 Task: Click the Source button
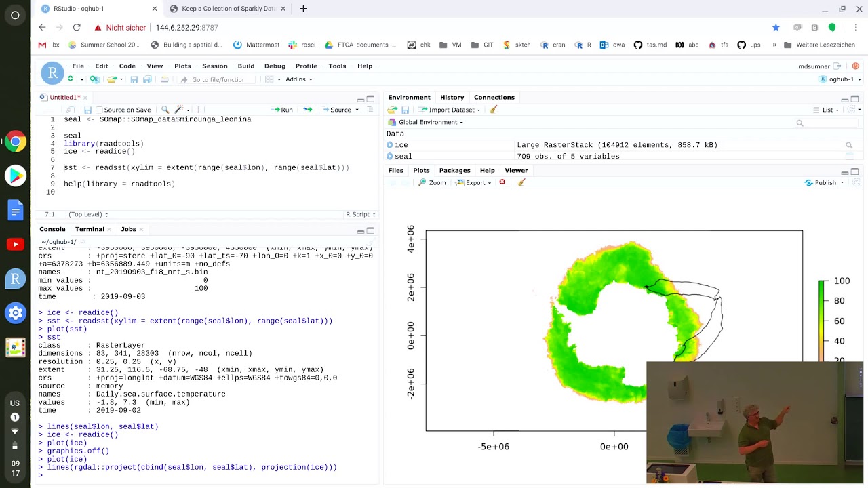(x=336, y=110)
